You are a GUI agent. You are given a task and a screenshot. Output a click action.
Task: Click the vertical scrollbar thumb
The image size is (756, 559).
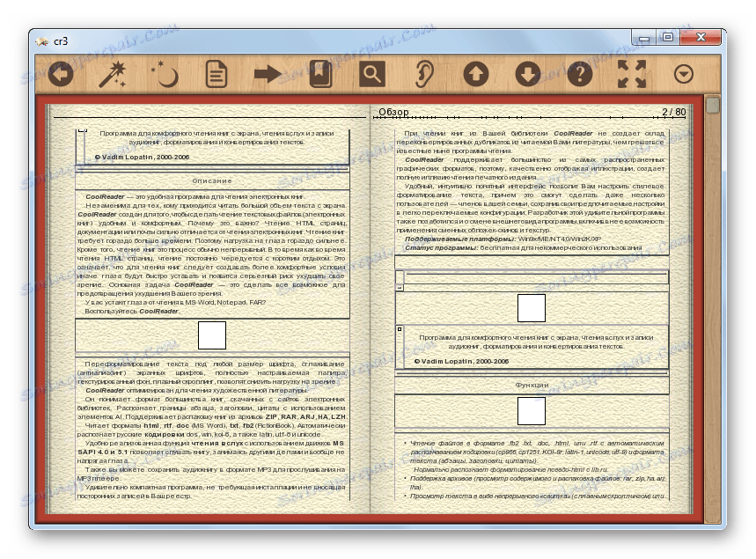pos(712,105)
